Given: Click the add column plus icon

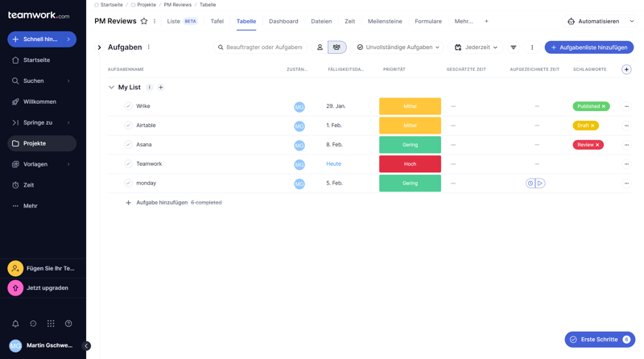Looking at the screenshot, I should point(626,69).
